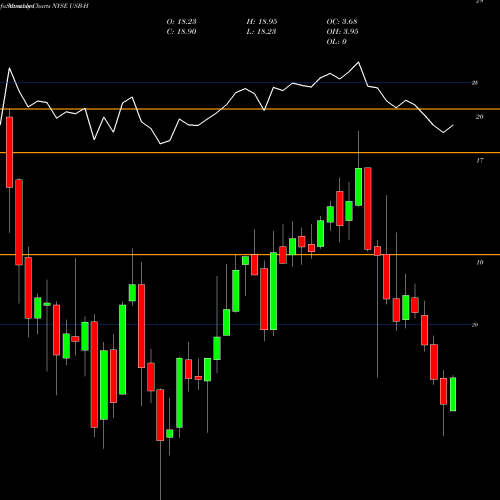Screen dimensions: 500x500
Task: Click the close price reading 'C: 18.90'
Action: [181, 32]
